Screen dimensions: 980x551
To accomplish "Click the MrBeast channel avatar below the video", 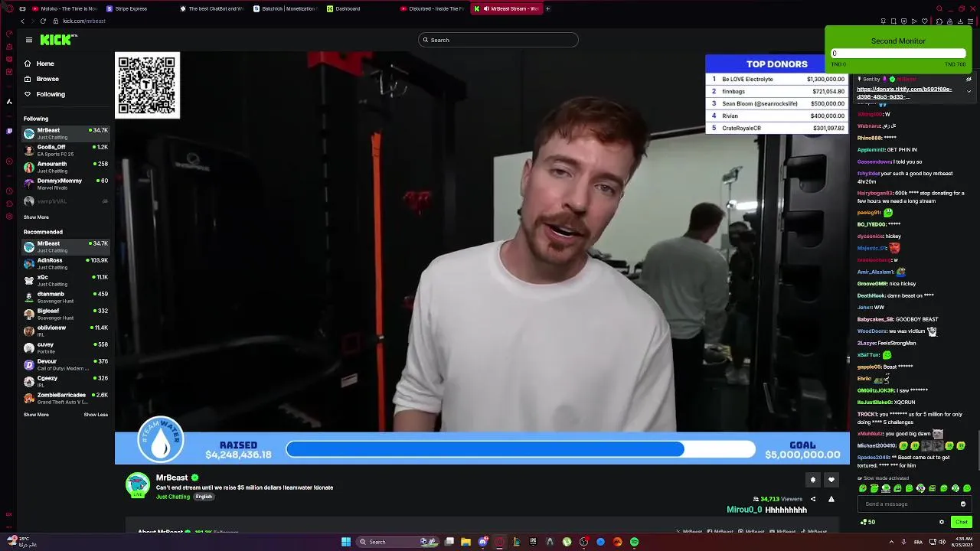I will [x=138, y=484].
